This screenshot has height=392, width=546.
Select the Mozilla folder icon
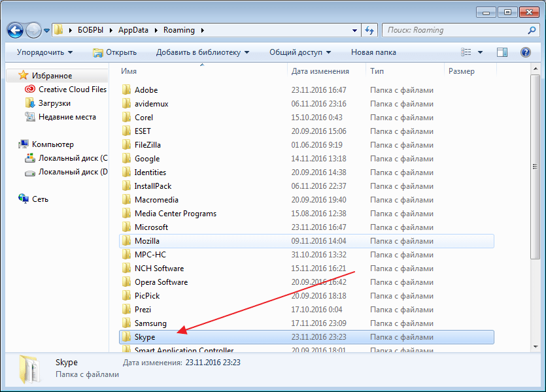(x=126, y=240)
